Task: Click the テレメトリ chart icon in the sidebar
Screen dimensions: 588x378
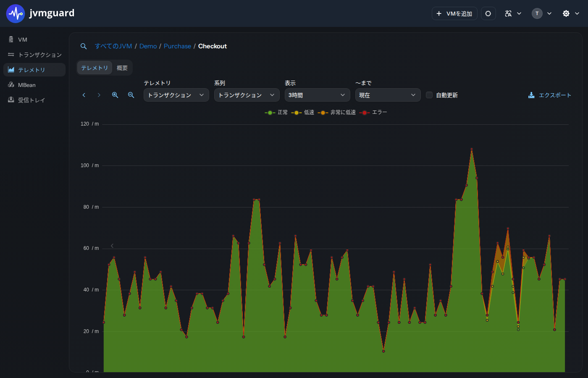Action: click(11, 70)
